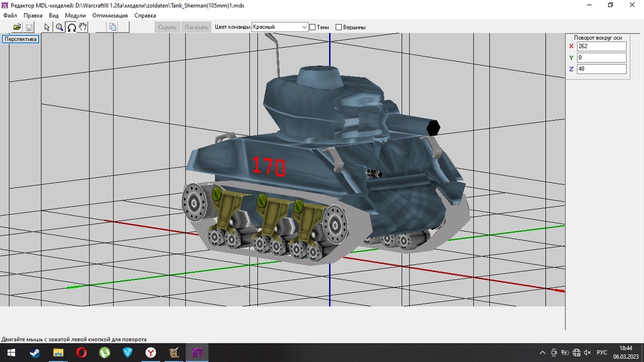Enable the Тени checkbox
Screen dimensions: 644x362
point(312,27)
